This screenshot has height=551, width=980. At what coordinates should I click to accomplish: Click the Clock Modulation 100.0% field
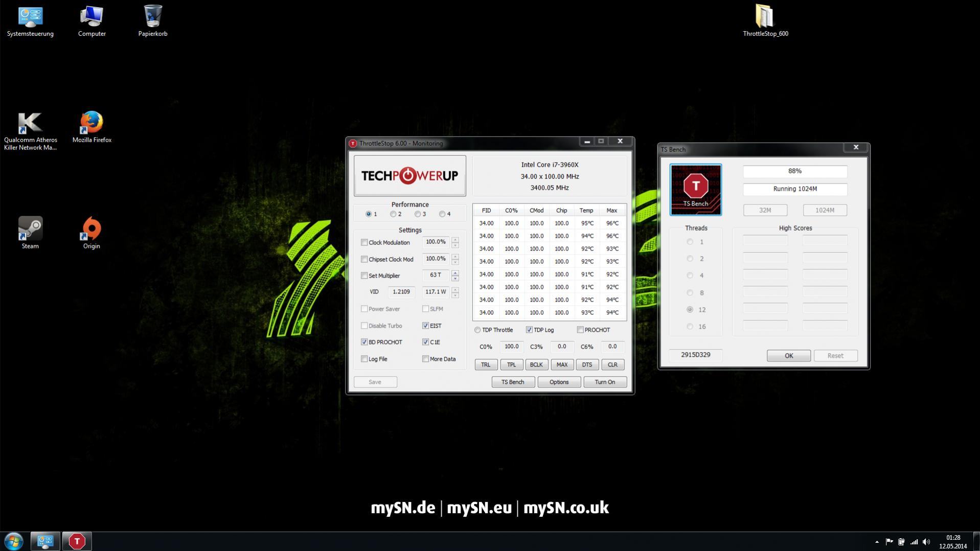[436, 242]
